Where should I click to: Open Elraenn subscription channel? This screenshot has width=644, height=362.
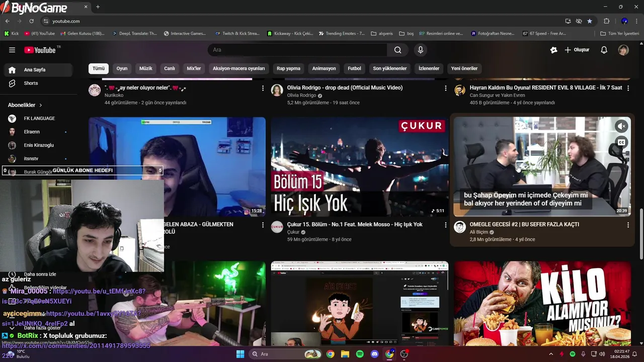(38, 132)
